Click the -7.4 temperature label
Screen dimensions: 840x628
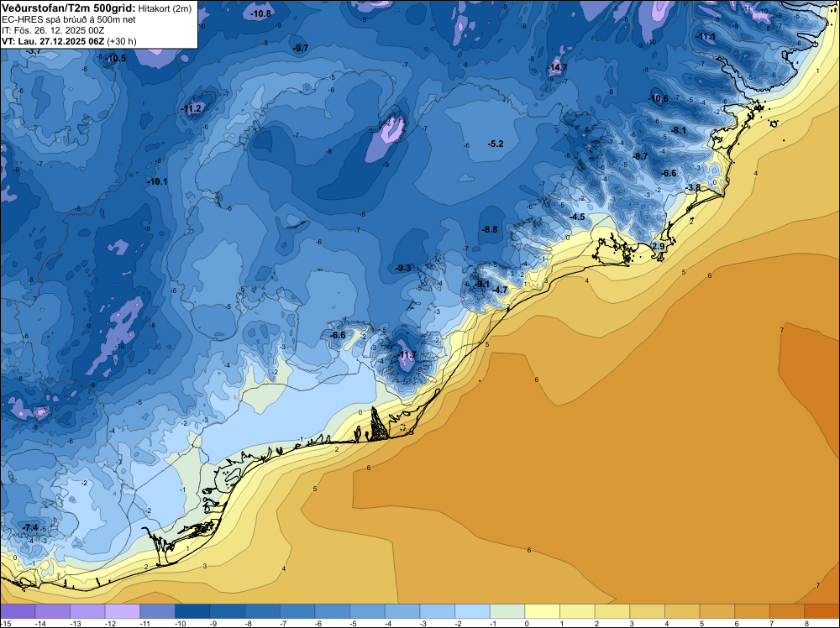[x=30, y=527]
